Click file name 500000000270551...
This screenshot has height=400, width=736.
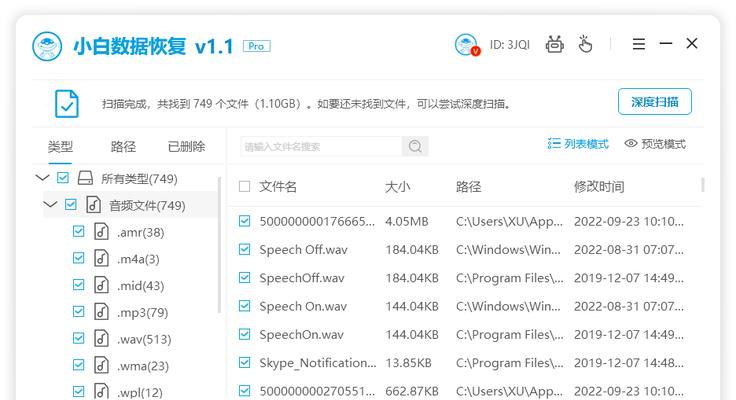tap(317, 391)
